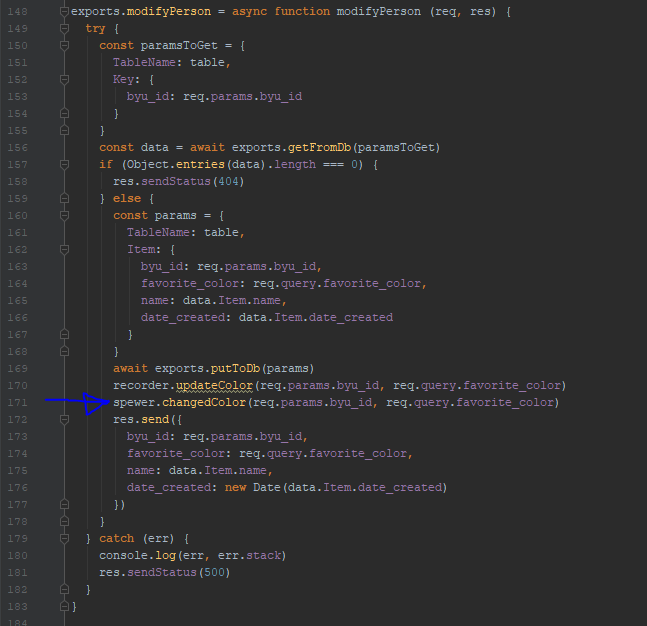Click 'await' keyword on line 156
647x626 pixels.
click(207, 147)
